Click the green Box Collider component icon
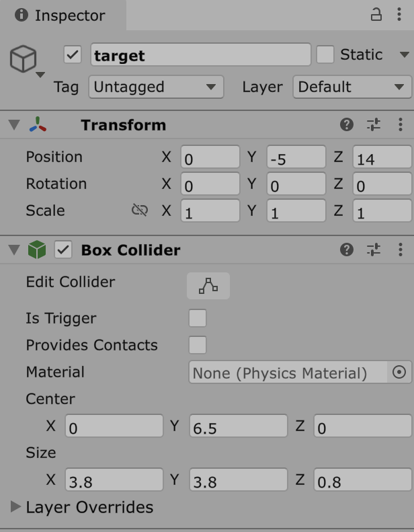Image resolution: width=414 pixels, height=532 pixels. pos(37,250)
